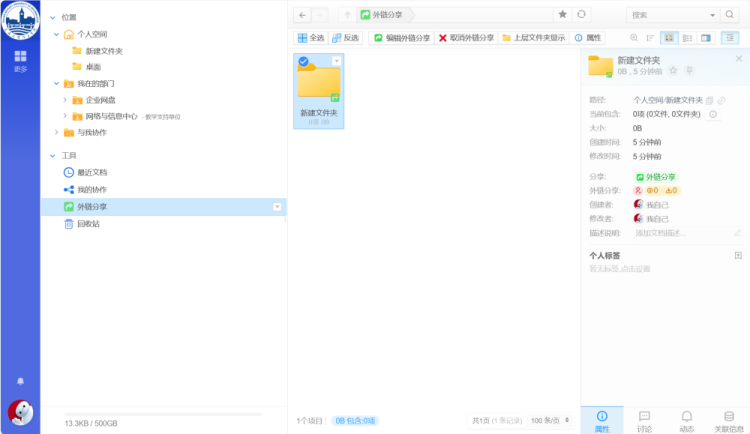Open the 更多 apps grid in sidebar
The width and height of the screenshot is (750, 434).
coord(20,60)
